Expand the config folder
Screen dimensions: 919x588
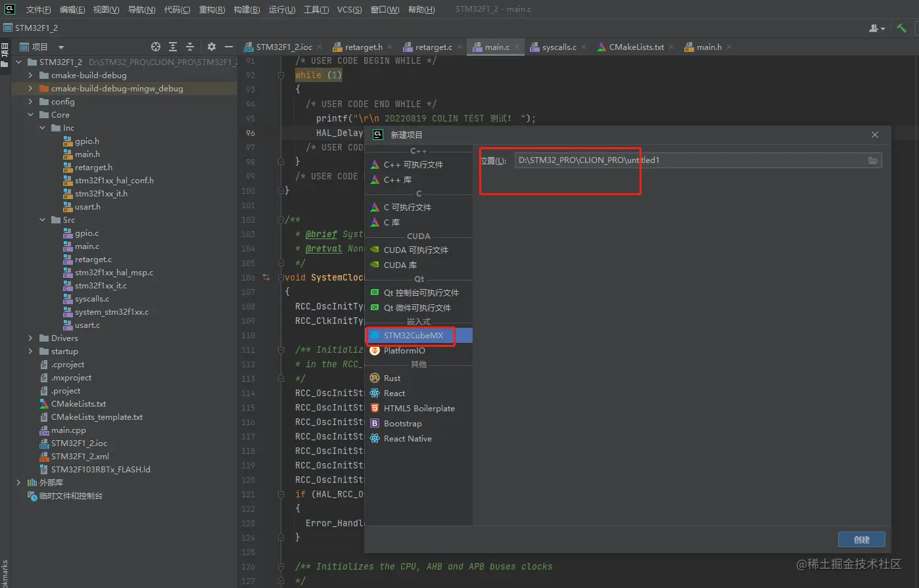[30, 102]
